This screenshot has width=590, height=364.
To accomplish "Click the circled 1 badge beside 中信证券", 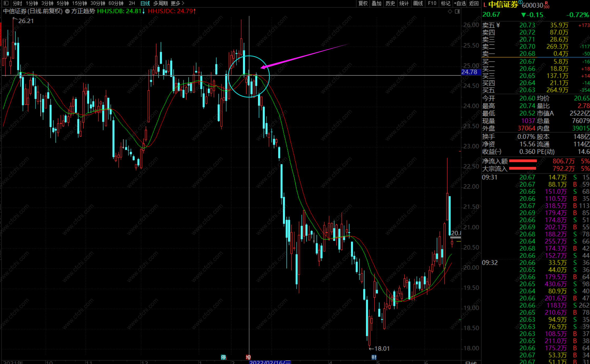I will tap(520, 2).
